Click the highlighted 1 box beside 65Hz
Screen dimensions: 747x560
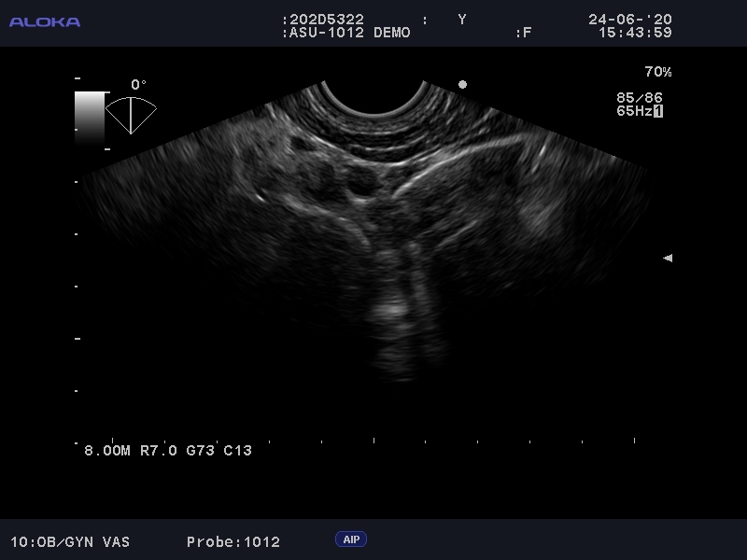pyautogui.click(x=658, y=111)
